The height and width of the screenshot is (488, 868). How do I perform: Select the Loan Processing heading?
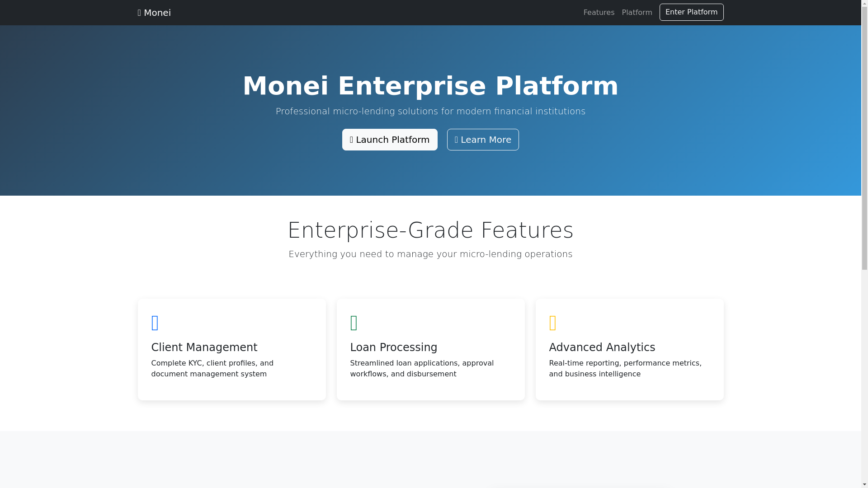(x=393, y=347)
